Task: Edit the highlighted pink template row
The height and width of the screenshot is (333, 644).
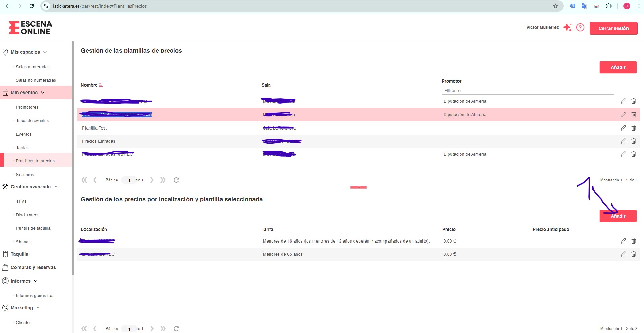Action: [x=623, y=114]
